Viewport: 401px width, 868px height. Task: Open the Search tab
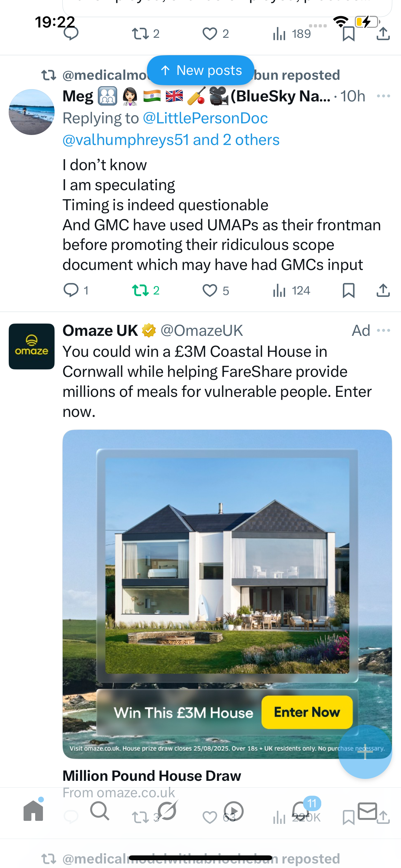100,811
